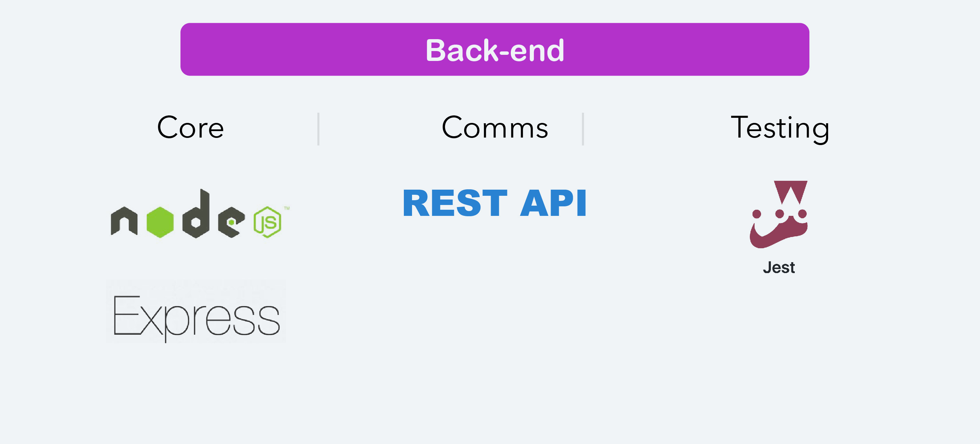Image resolution: width=980 pixels, height=444 pixels.
Task: Click the divider between Core and Comms
Action: [318, 129]
